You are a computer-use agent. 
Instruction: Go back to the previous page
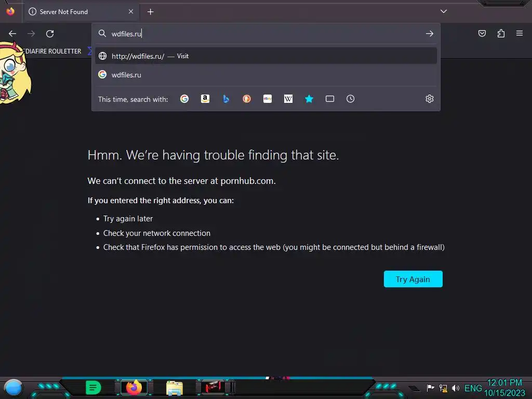coord(12,34)
